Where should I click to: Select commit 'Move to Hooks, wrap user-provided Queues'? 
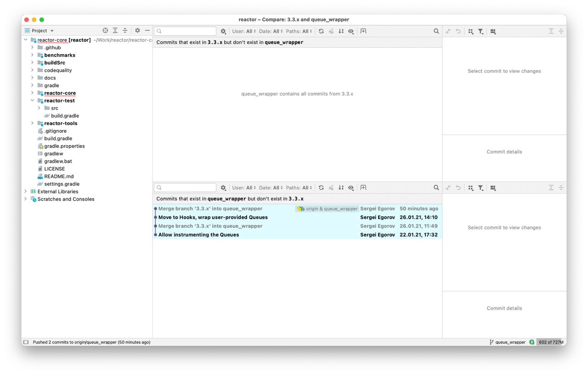[x=297, y=217]
